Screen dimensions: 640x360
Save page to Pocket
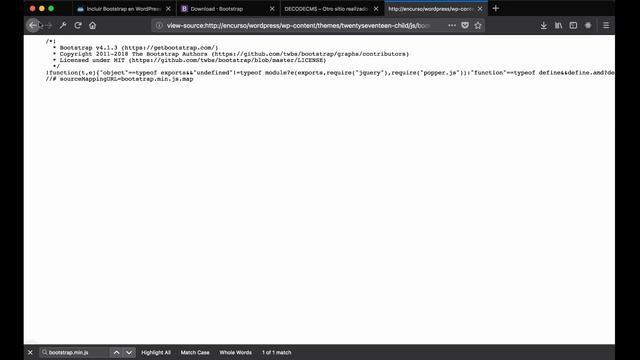pyautogui.click(x=465, y=25)
